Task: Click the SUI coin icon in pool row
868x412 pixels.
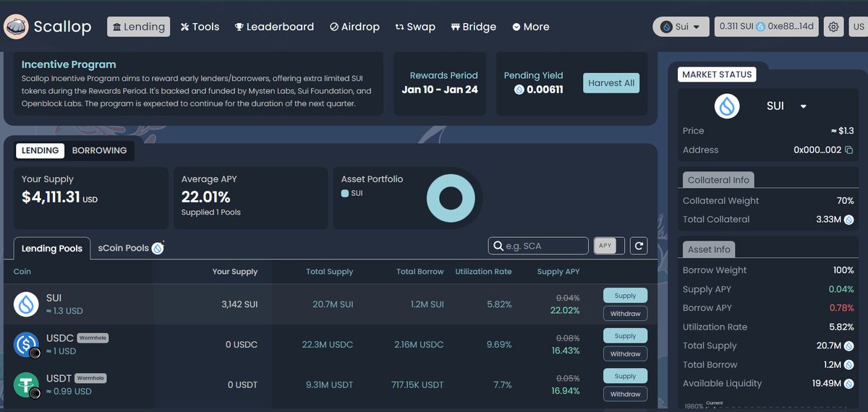Action: pos(26,304)
